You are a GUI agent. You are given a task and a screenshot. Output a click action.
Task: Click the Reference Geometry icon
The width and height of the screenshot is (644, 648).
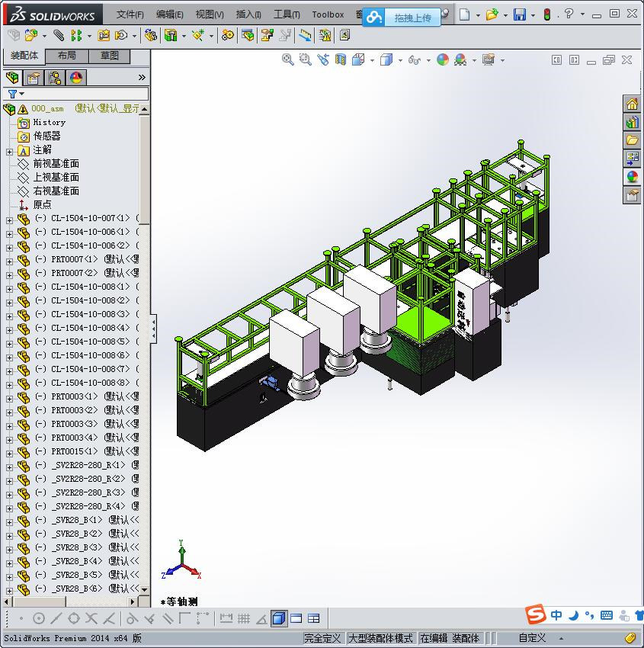198,36
